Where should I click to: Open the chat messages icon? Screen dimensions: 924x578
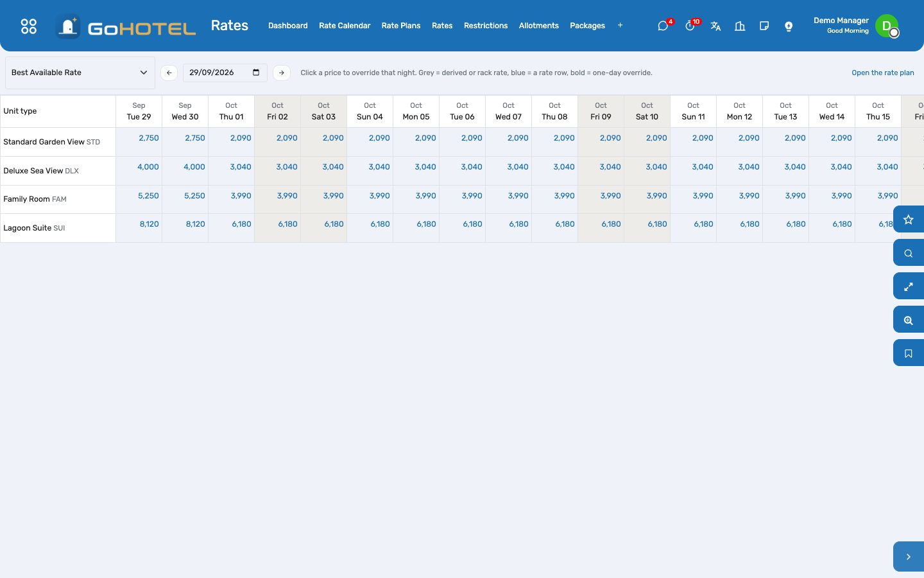tap(663, 26)
